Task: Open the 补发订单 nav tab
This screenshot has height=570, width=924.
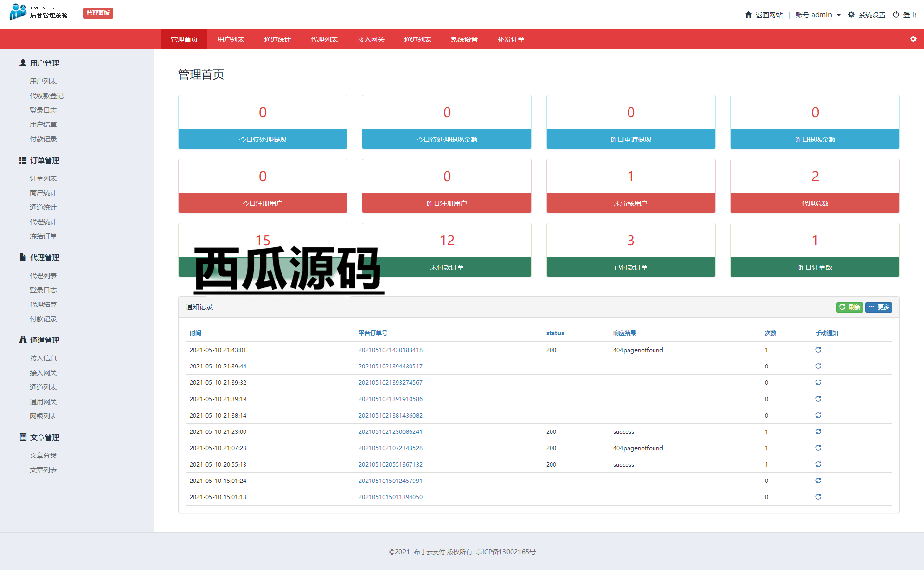Action: (511, 39)
